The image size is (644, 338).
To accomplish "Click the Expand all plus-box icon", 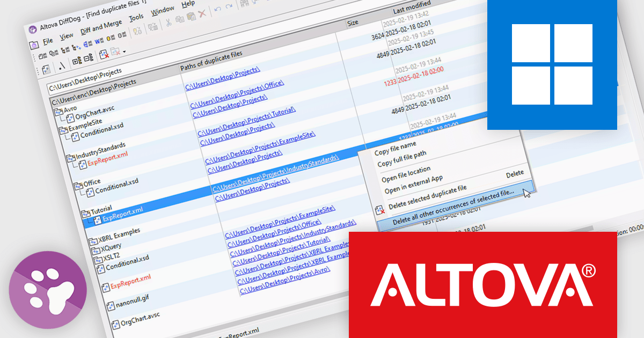I will tap(77, 61).
